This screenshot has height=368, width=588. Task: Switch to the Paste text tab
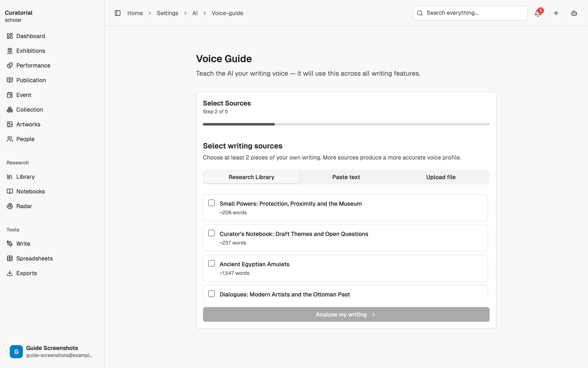(346, 177)
